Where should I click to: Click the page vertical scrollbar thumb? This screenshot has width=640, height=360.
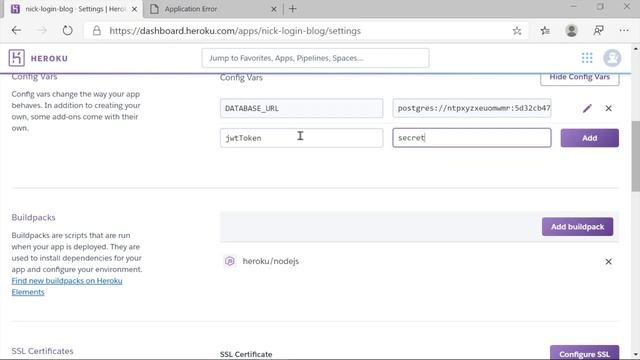coord(636,156)
